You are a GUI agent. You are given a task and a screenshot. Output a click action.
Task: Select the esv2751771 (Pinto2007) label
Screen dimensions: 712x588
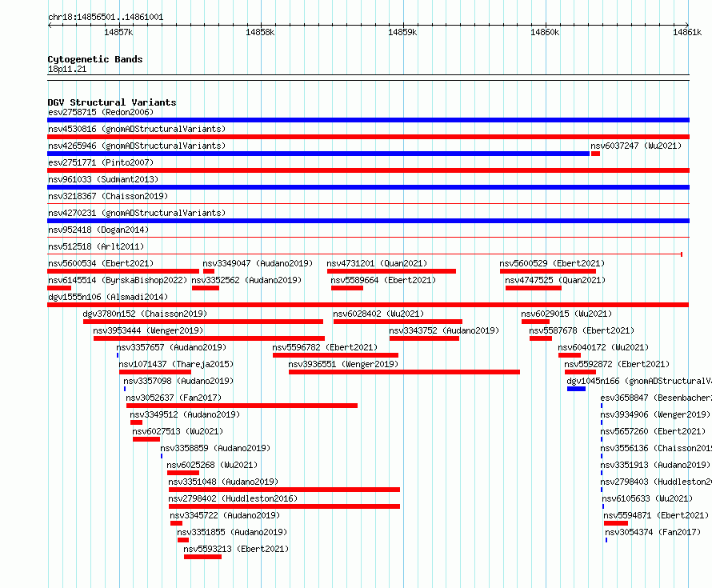click(101, 162)
